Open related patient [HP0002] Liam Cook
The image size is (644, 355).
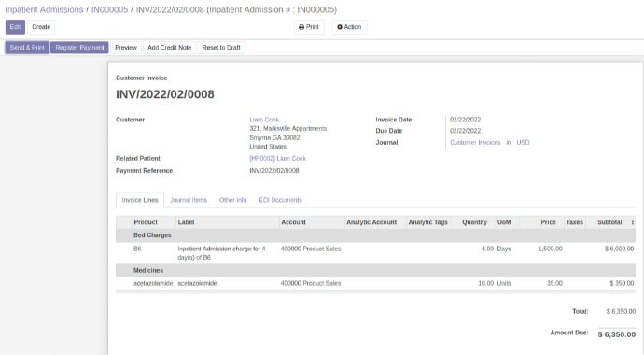tap(277, 158)
